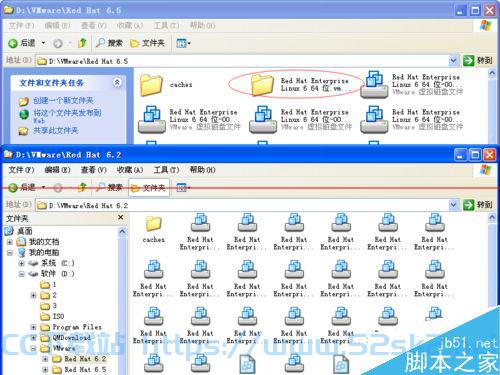Select caches folder in Red Hat 6.2 window
The height and width of the screenshot is (375, 500).
point(153,229)
